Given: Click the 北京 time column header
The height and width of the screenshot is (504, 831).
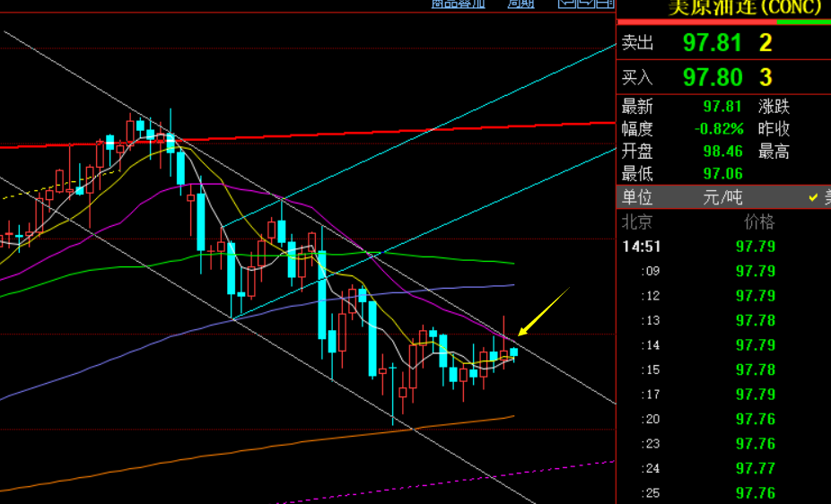Looking at the screenshot, I should tap(637, 222).
